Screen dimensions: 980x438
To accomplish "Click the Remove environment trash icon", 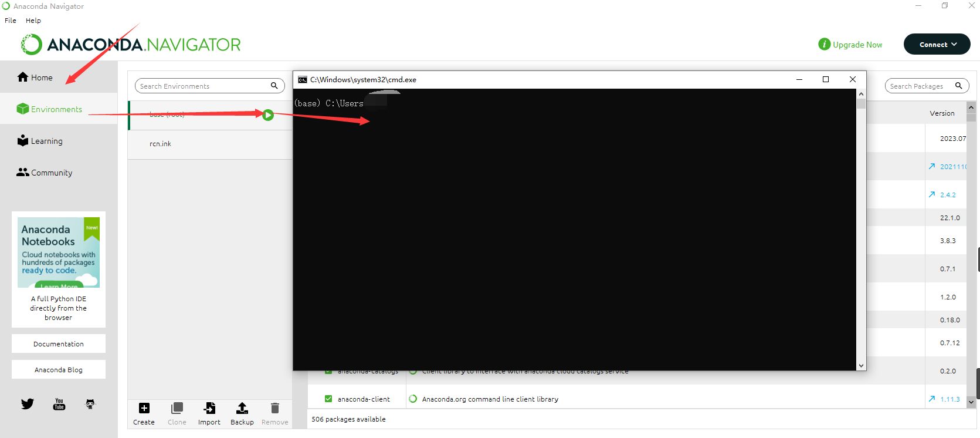I will tap(275, 408).
